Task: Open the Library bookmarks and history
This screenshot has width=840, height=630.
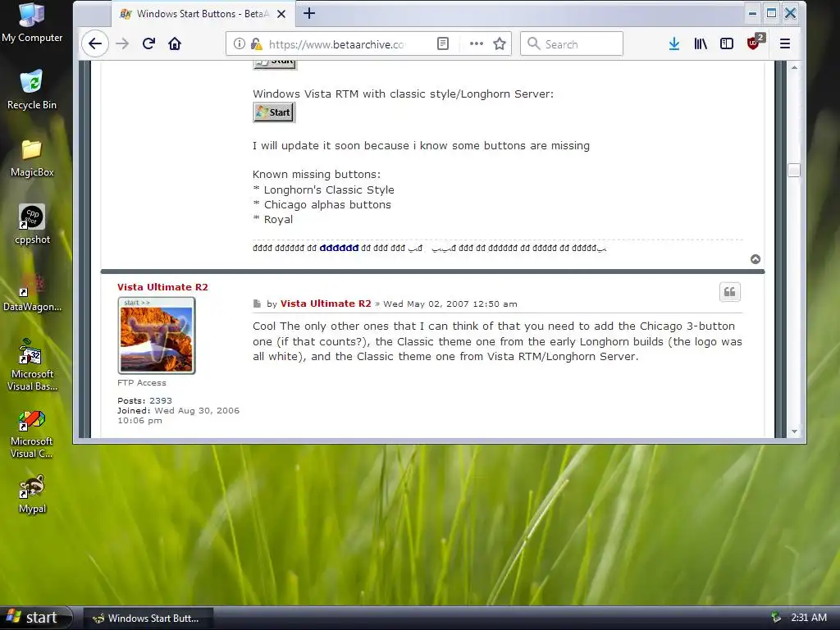Action: click(x=701, y=44)
